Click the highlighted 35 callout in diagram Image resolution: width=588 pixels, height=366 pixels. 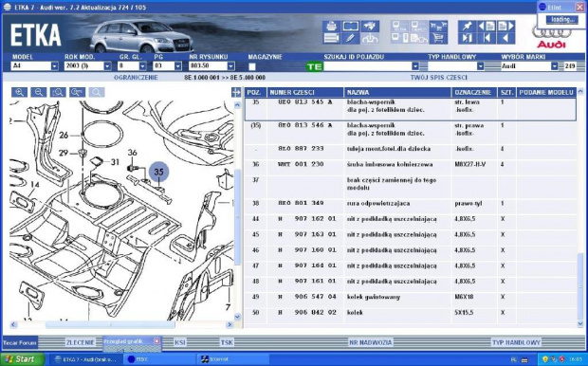tap(159, 172)
